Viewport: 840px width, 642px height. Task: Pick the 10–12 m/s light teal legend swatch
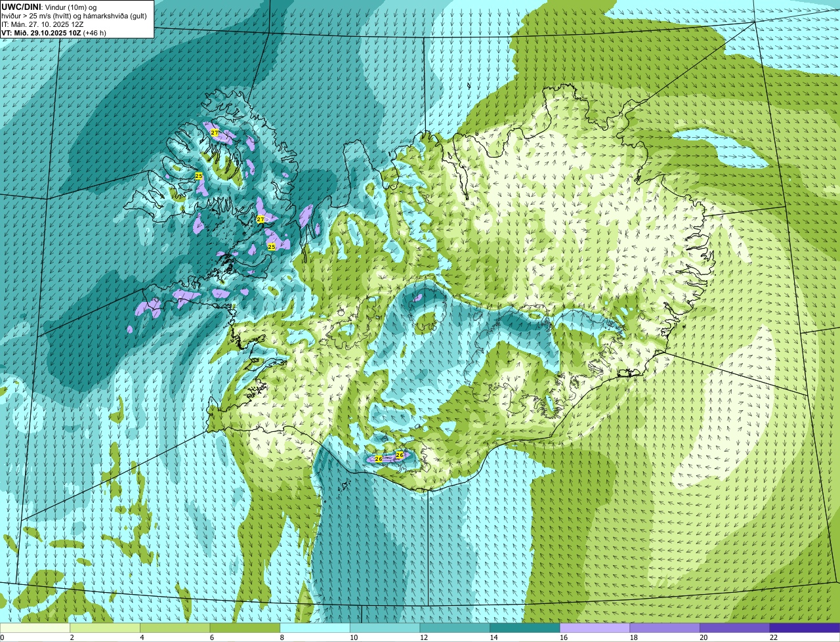(385, 628)
